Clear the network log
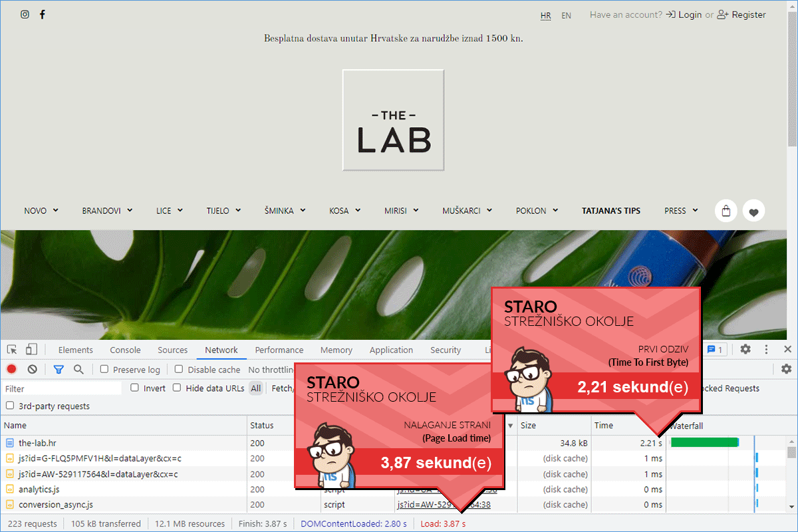798x532 pixels. pos(32,369)
